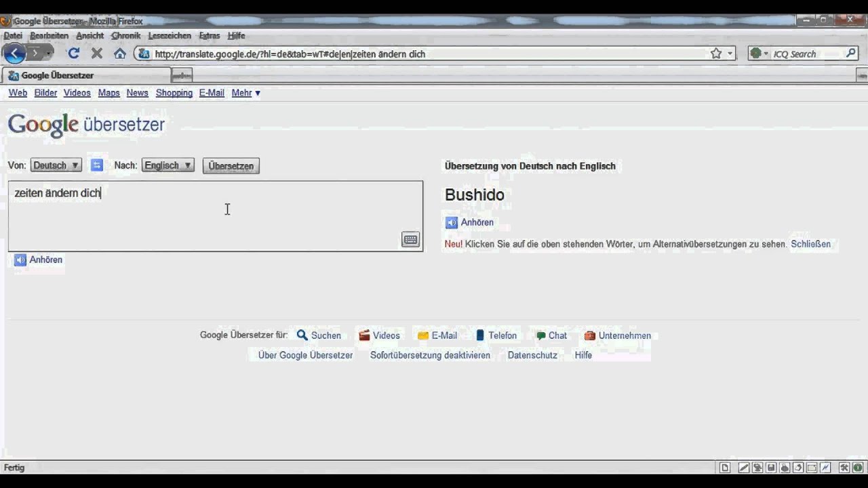The width and height of the screenshot is (868, 488).
Task: Open the Hilfe menu in menu bar
Action: 236,35
